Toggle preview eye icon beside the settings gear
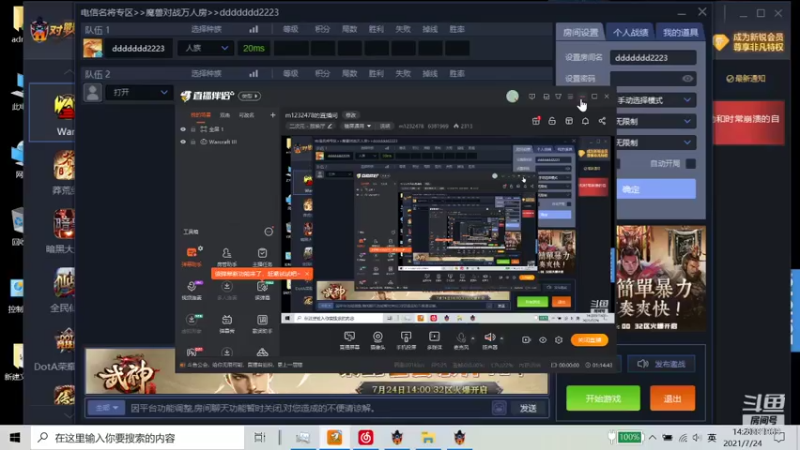The image size is (800, 450). click(542, 340)
